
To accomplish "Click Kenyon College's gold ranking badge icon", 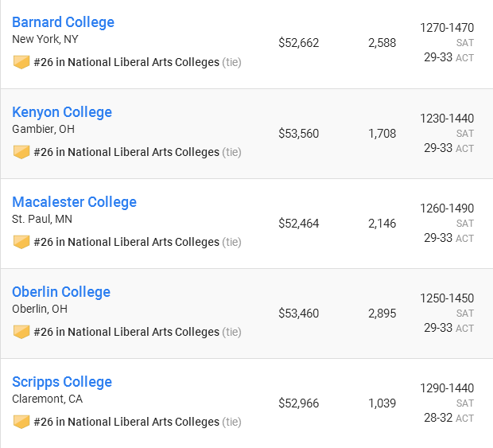I will coord(21,152).
